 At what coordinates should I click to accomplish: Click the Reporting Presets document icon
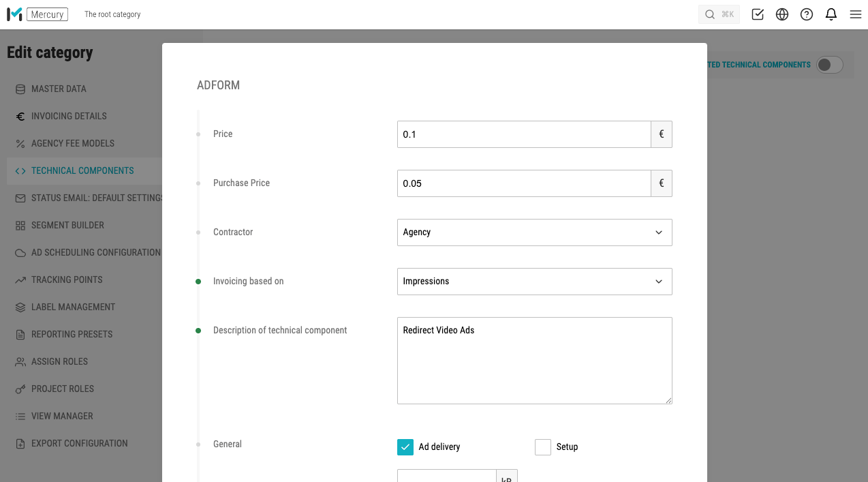20,334
